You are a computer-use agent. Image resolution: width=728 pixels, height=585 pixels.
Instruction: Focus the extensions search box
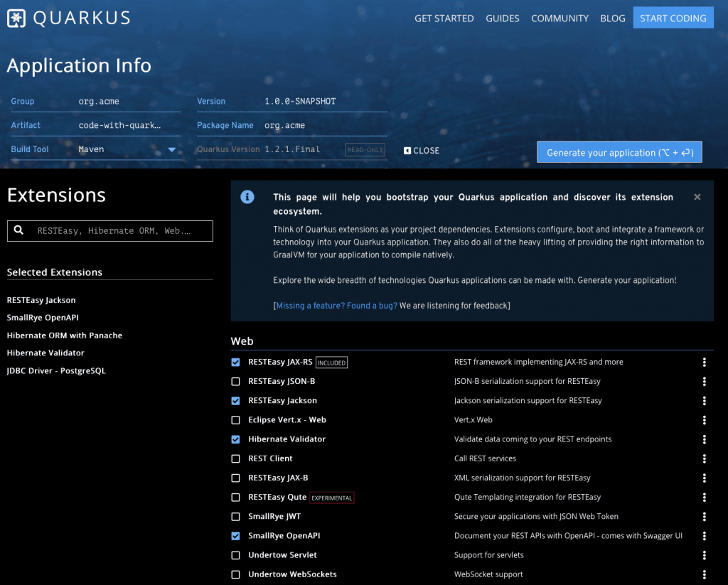(x=110, y=231)
